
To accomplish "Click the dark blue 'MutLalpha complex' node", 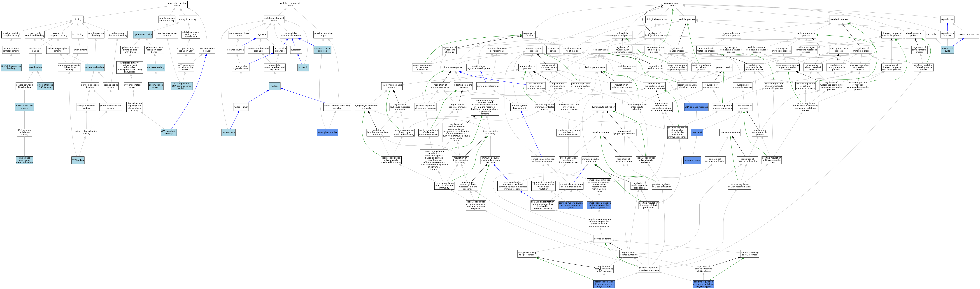I will [x=327, y=132].
